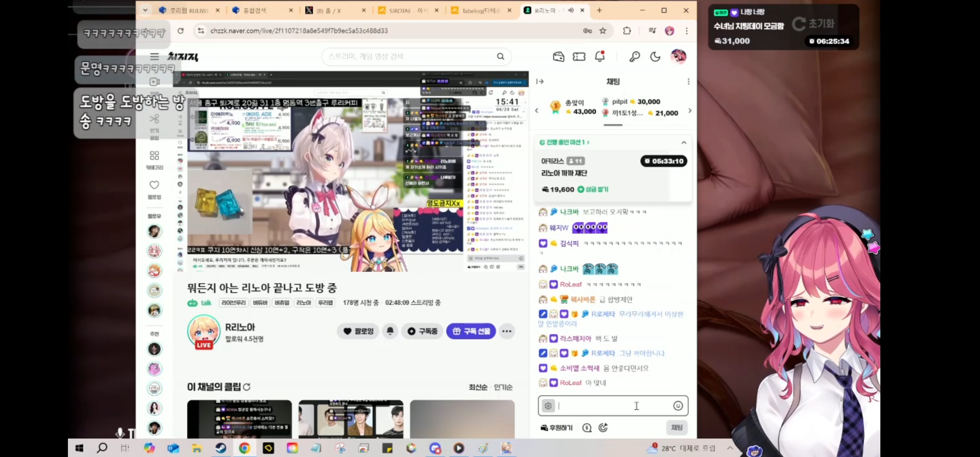Click the R리노아 channel avatar
The width and height of the screenshot is (980, 457).
[204, 331]
